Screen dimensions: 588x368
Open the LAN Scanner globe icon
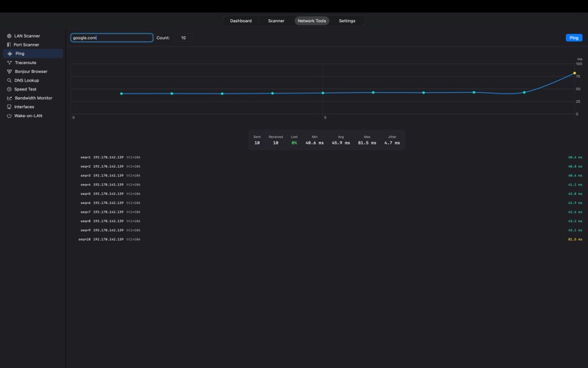coord(9,36)
